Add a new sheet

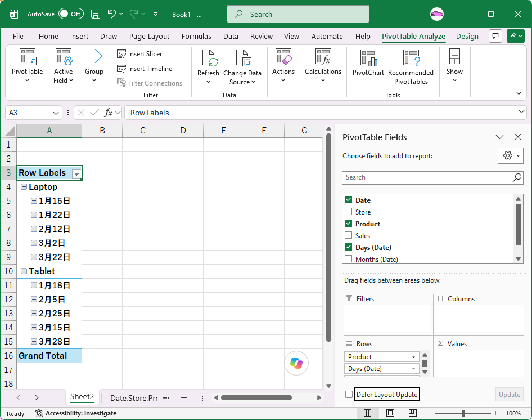[184, 397]
